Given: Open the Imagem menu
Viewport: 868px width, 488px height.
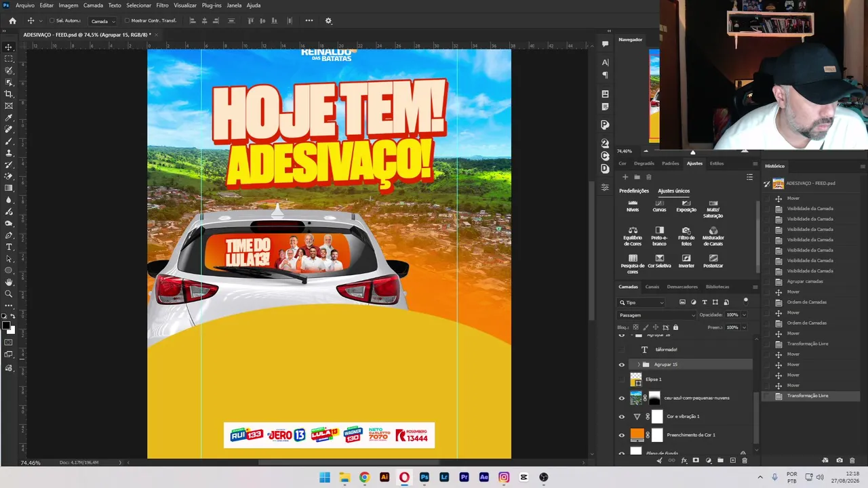Looking at the screenshot, I should [68, 5].
